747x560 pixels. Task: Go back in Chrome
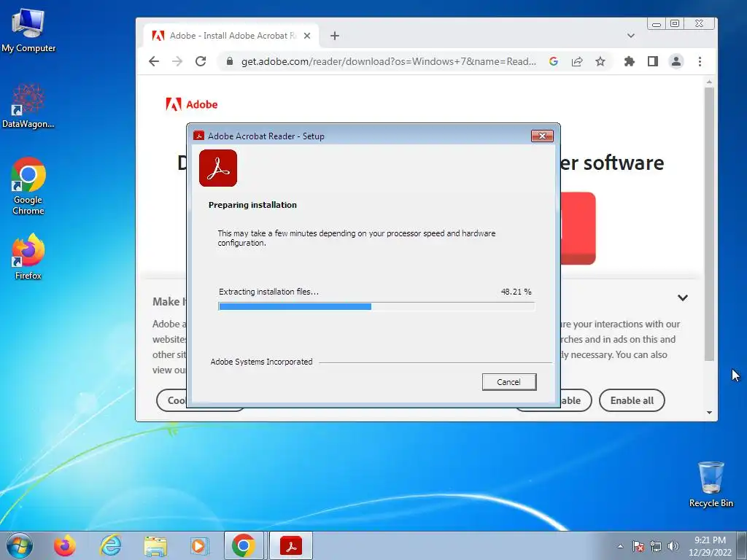[154, 61]
